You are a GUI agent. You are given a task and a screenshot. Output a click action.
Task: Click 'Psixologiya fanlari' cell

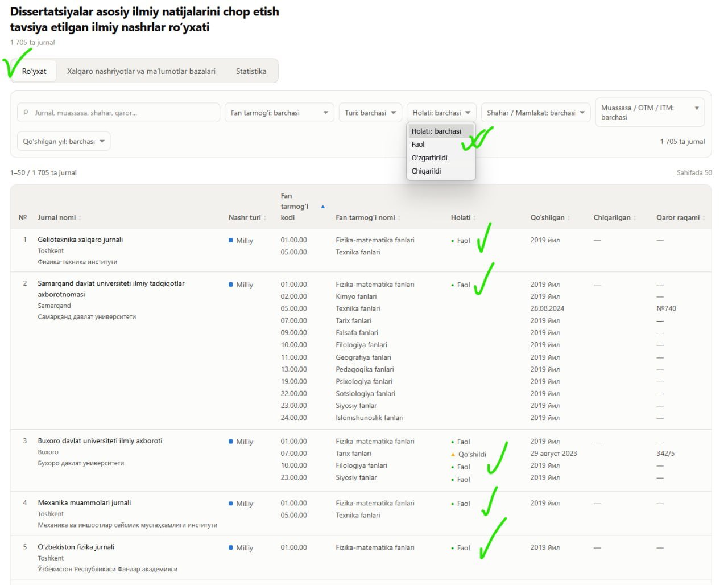pyautogui.click(x=364, y=381)
